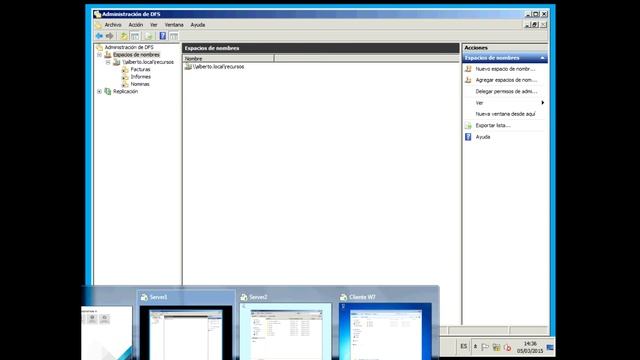Screen dimensions: 640x360
Task: Click the DFS icon in the title bar
Action: click(97, 14)
